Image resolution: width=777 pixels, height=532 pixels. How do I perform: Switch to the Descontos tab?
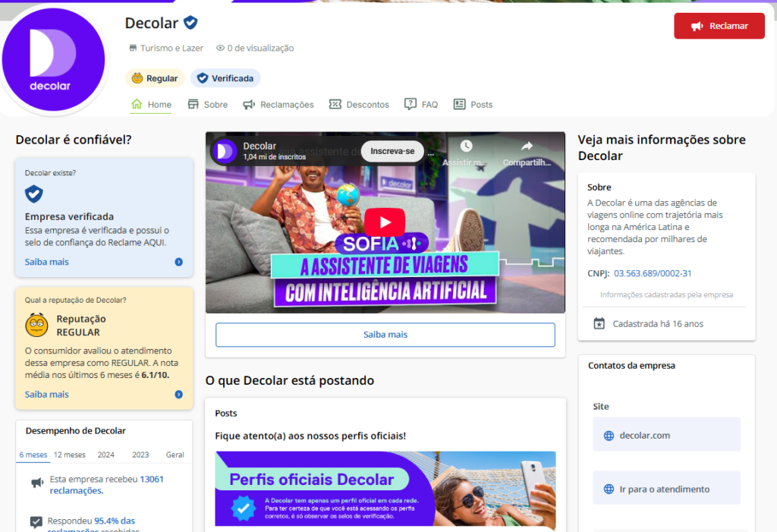[x=359, y=105]
